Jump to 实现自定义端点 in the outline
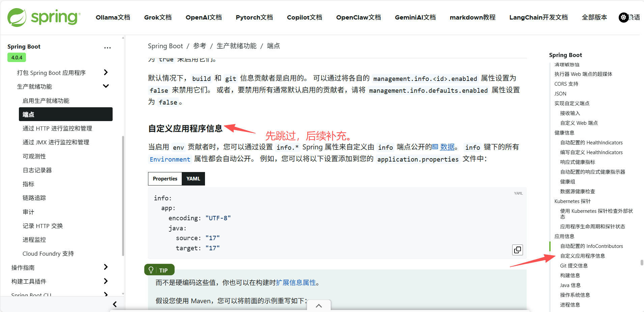The image size is (644, 312). click(x=572, y=103)
